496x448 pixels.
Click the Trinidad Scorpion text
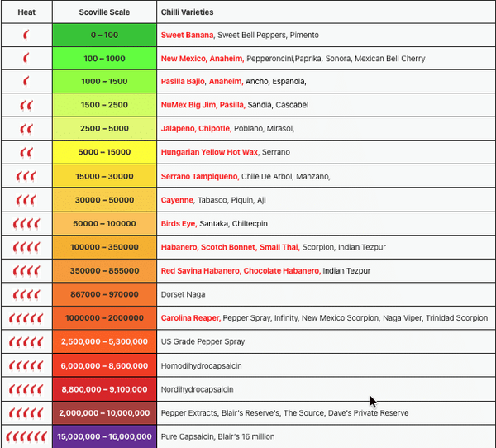click(456, 318)
